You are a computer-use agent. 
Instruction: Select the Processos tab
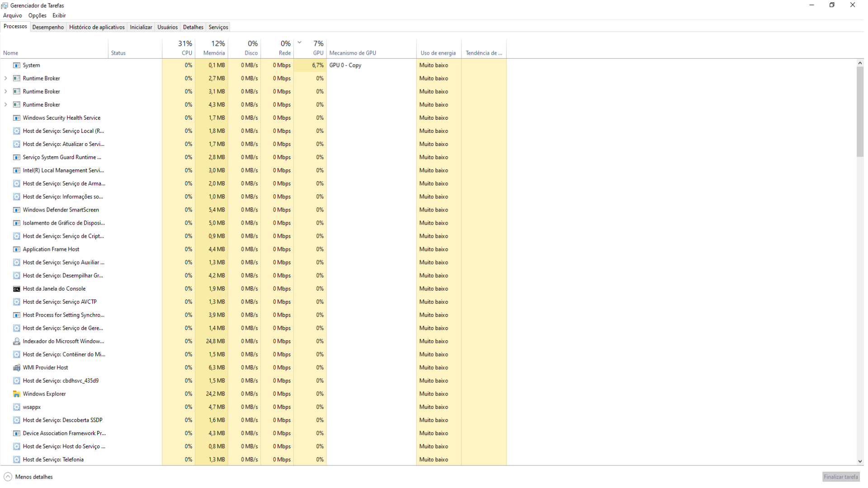pyautogui.click(x=15, y=26)
